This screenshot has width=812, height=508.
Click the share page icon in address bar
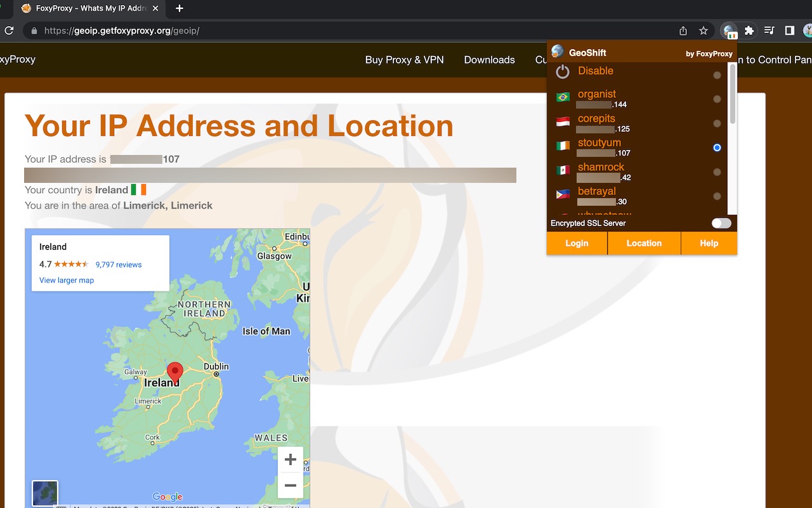(x=683, y=30)
